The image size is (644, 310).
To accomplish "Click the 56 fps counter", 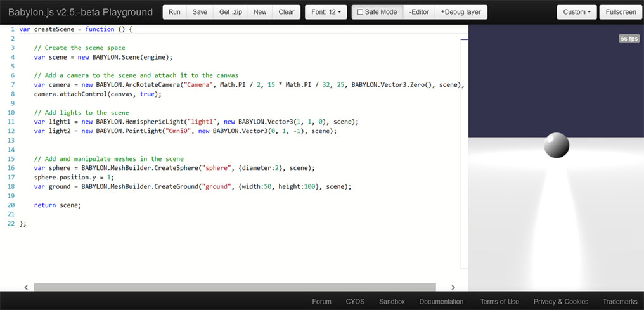I will click(x=629, y=39).
